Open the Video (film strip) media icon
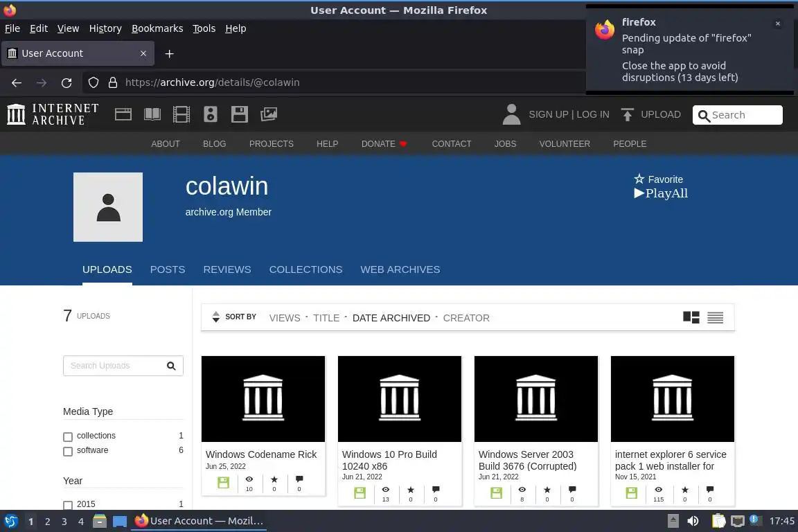This screenshot has width=798, height=532. [181, 114]
